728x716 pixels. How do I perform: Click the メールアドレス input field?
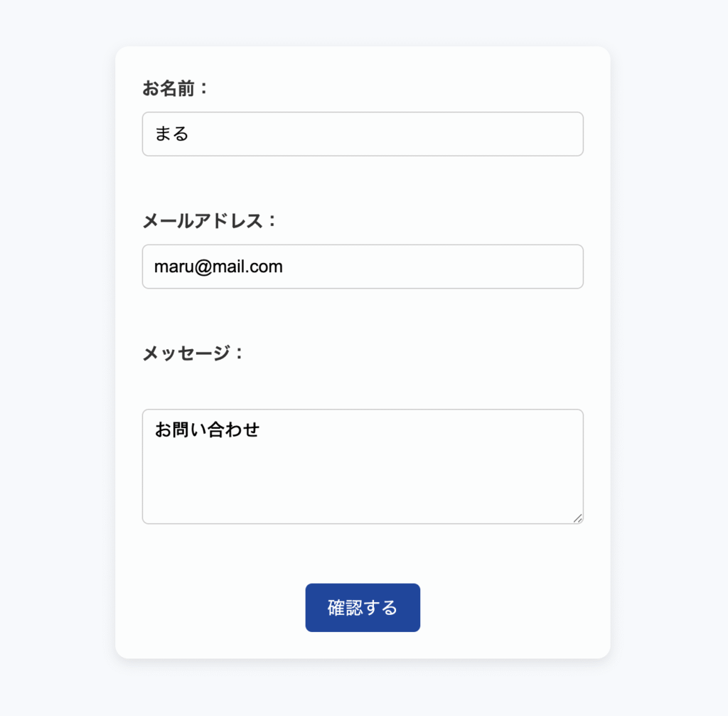tap(363, 267)
